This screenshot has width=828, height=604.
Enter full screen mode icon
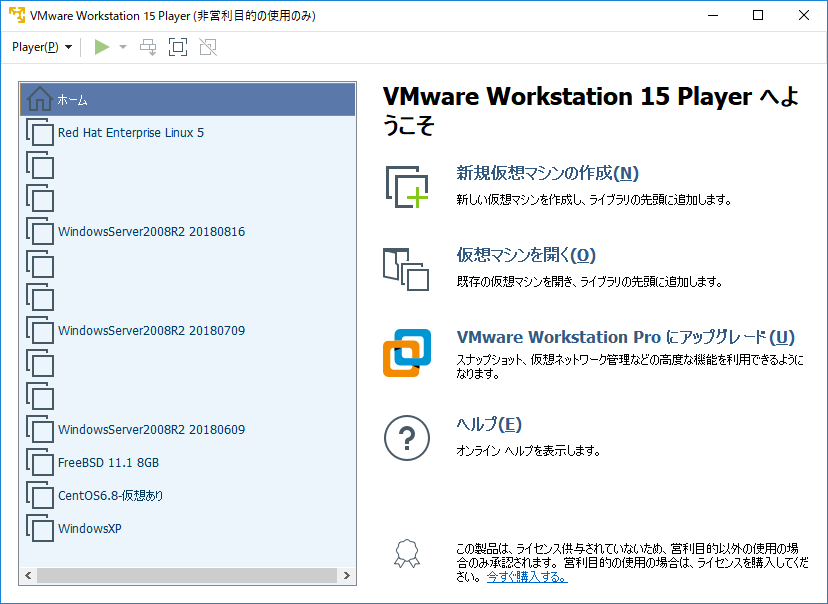[x=178, y=47]
